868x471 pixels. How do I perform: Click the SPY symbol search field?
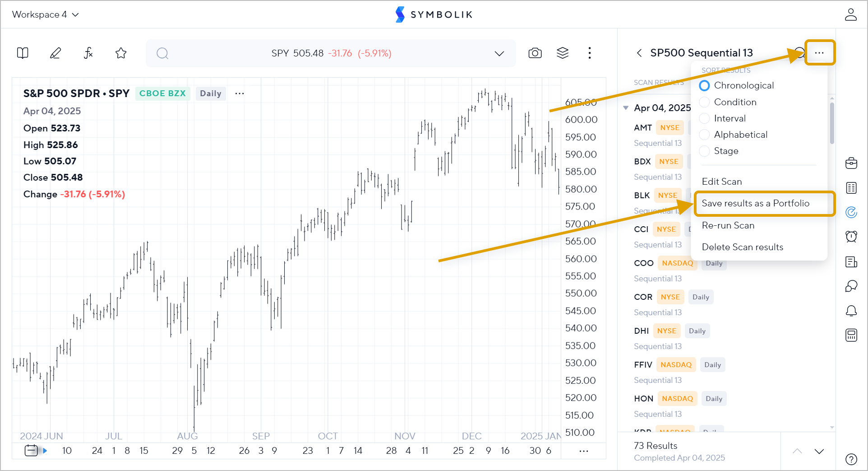point(331,53)
